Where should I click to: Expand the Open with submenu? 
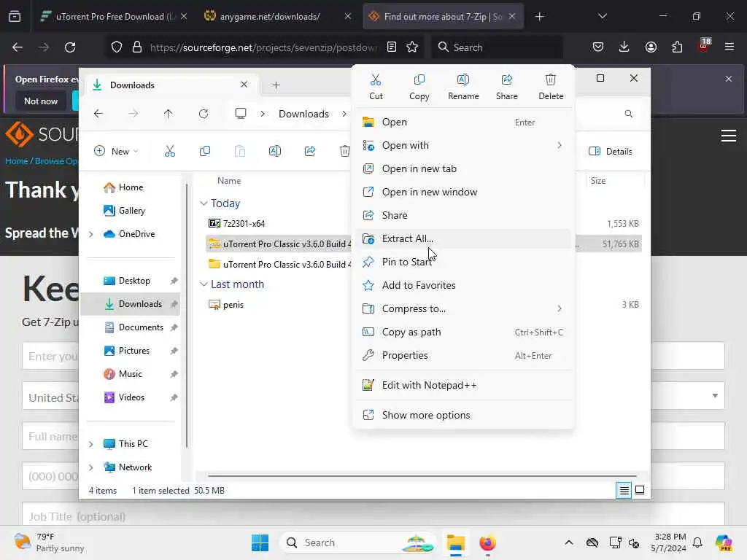pyautogui.click(x=463, y=145)
